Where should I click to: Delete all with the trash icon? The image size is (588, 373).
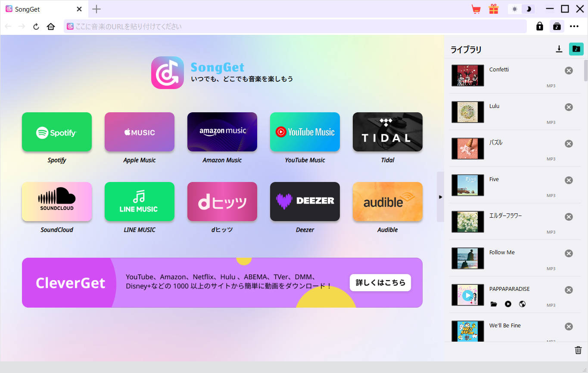[x=578, y=350]
